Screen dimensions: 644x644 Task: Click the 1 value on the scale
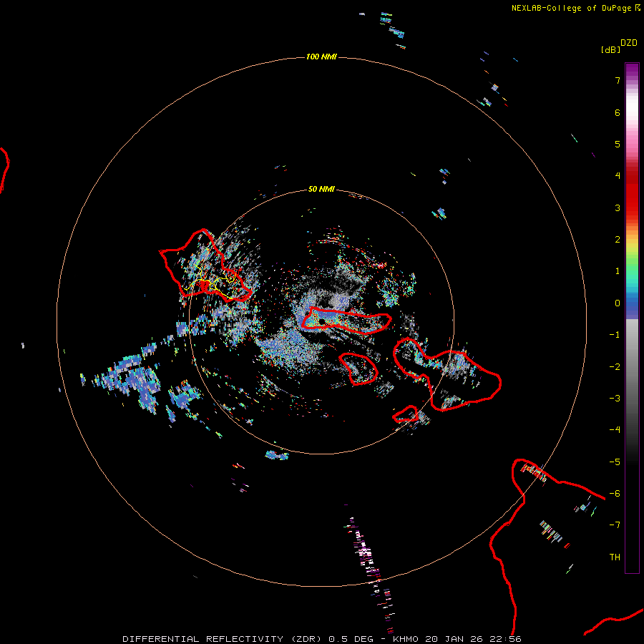[x=618, y=271]
